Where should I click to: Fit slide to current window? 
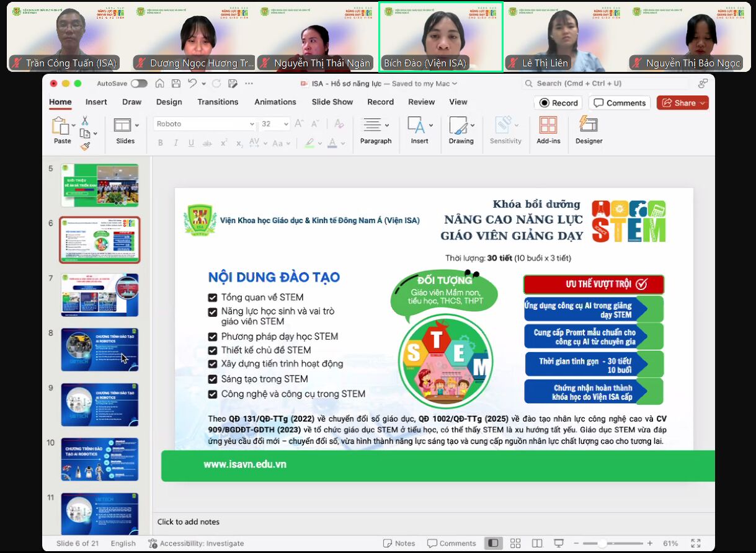click(696, 543)
